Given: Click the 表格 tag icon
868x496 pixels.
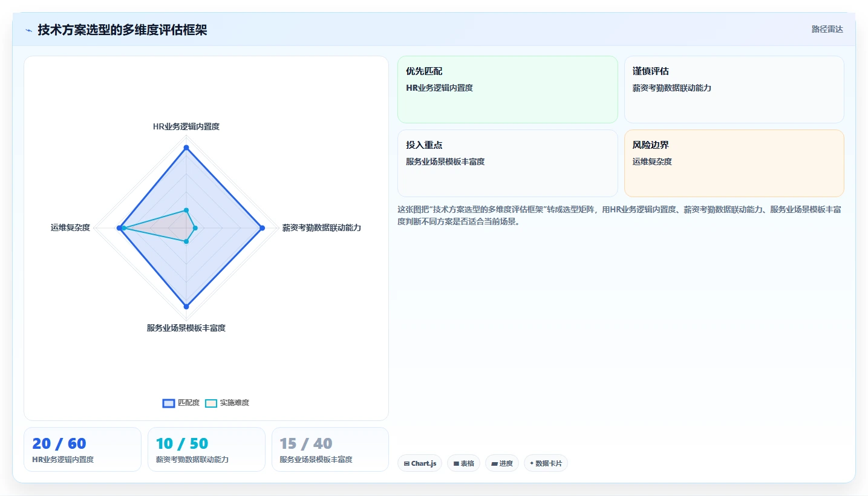Looking at the screenshot, I should 456,464.
